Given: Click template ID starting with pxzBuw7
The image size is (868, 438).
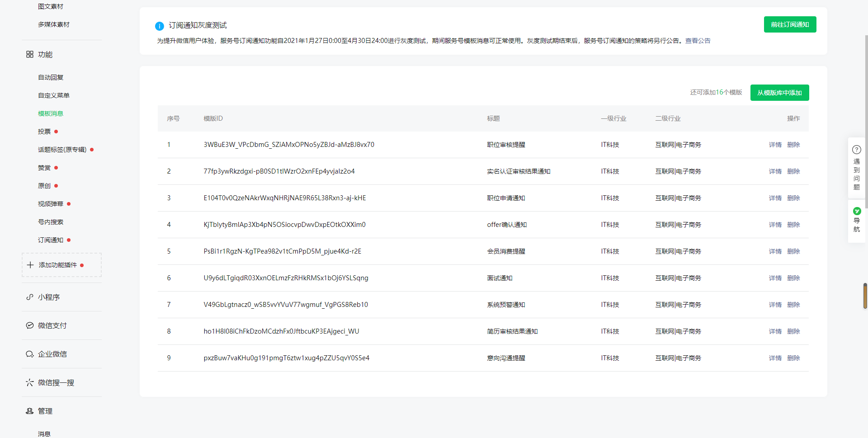Looking at the screenshot, I should point(287,358).
